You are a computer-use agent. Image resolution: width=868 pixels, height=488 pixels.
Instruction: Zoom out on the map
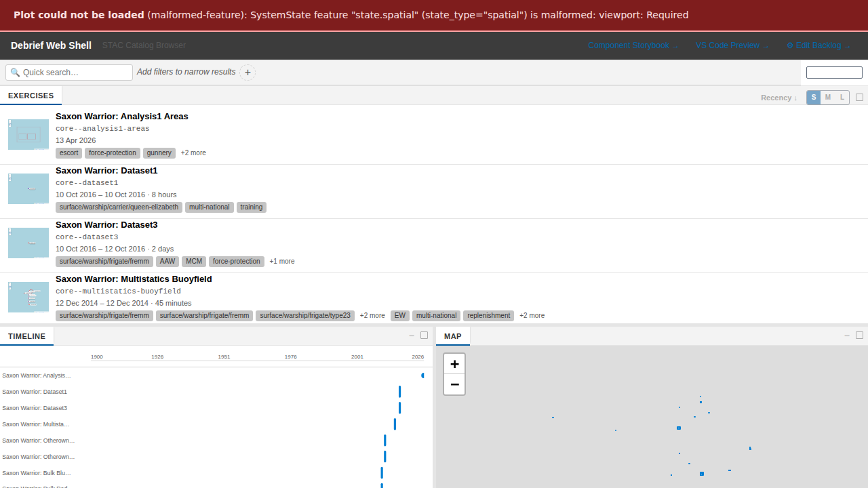pos(454,384)
